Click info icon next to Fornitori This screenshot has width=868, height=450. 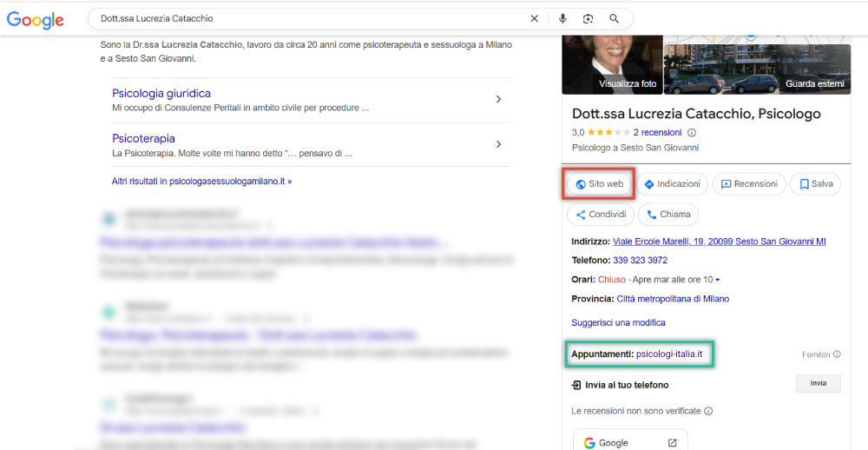[837, 354]
